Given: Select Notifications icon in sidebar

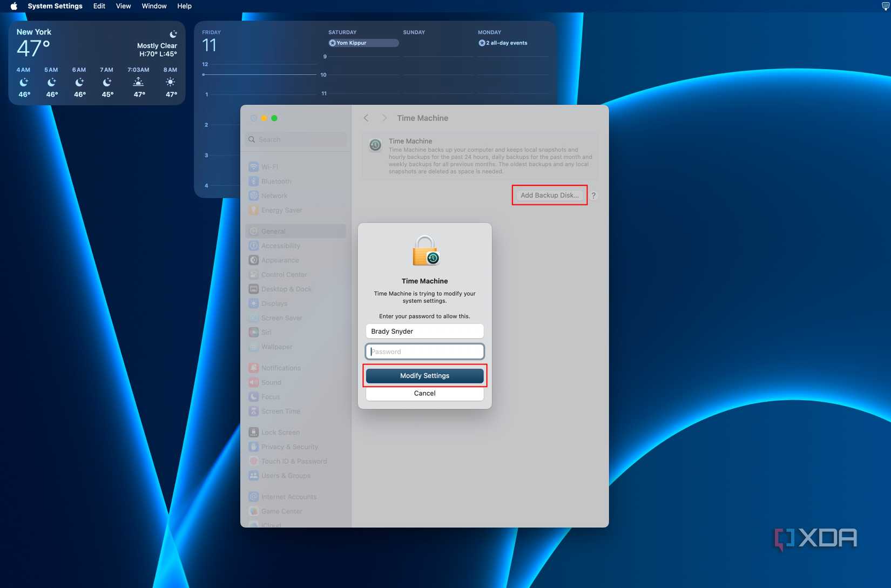Looking at the screenshot, I should (253, 368).
